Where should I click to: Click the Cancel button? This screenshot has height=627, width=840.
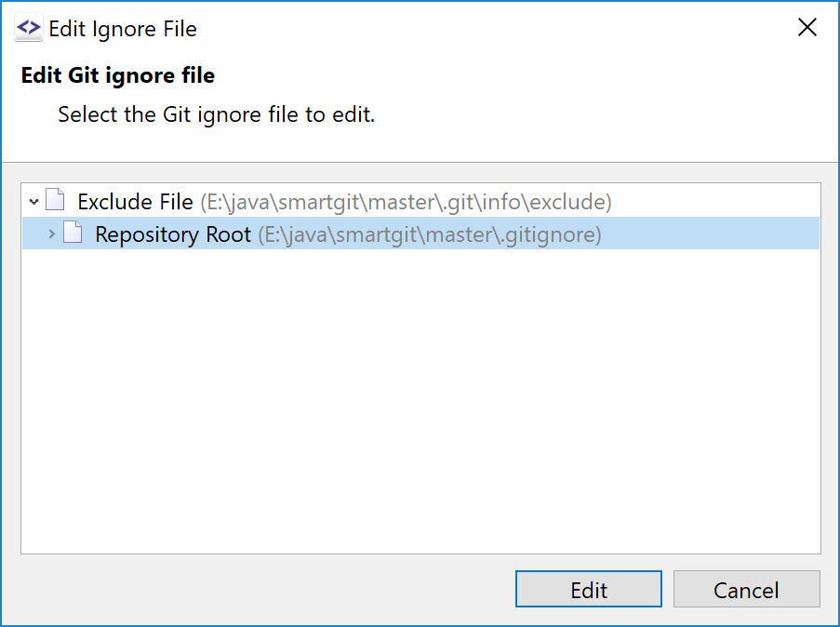tap(746, 589)
